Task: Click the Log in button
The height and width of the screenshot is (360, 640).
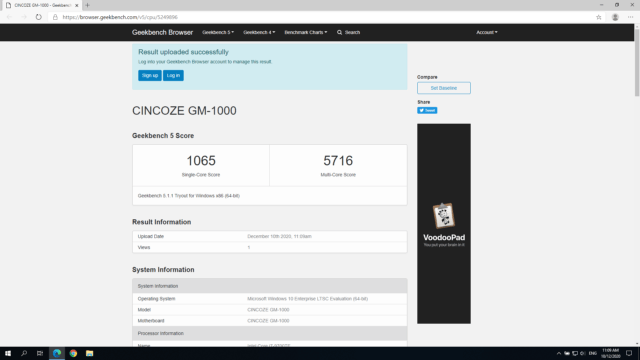Action: 173,76
